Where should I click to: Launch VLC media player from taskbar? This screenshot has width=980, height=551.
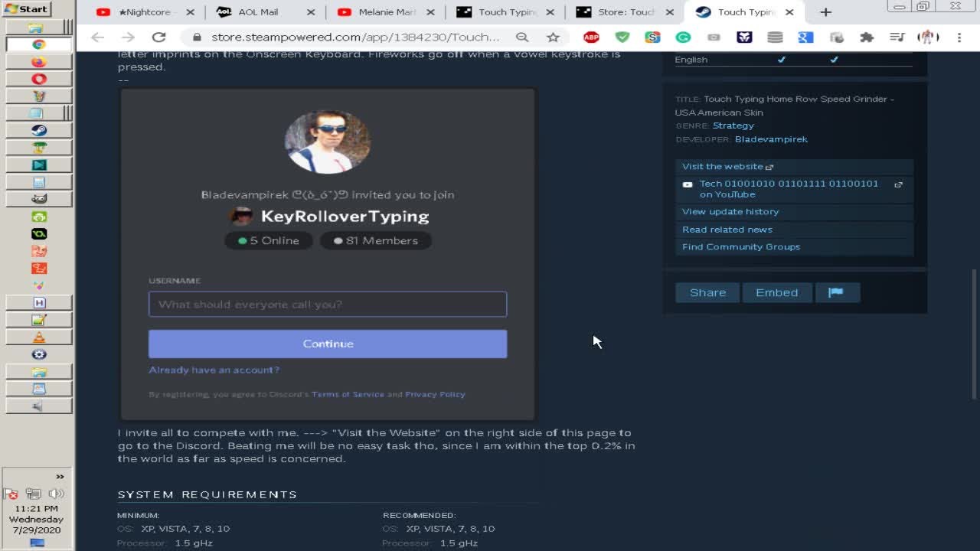(39, 337)
